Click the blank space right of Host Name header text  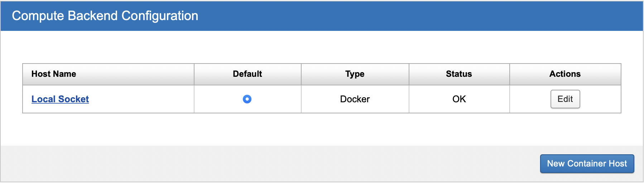click(136, 74)
